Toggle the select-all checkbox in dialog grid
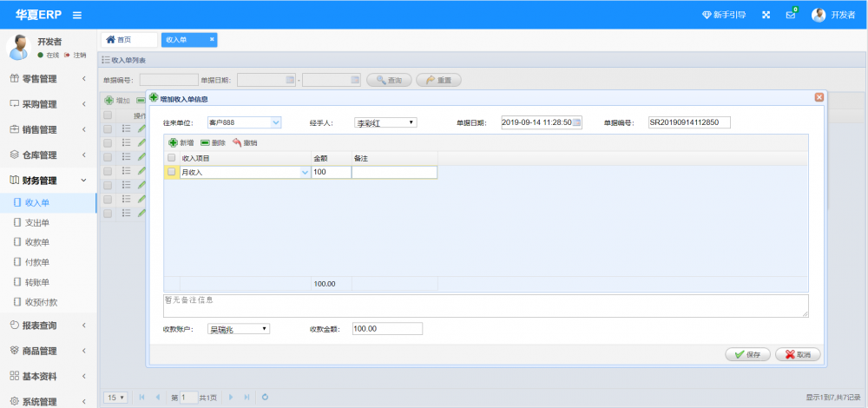Screen dimensions: 868x408 point(172,158)
